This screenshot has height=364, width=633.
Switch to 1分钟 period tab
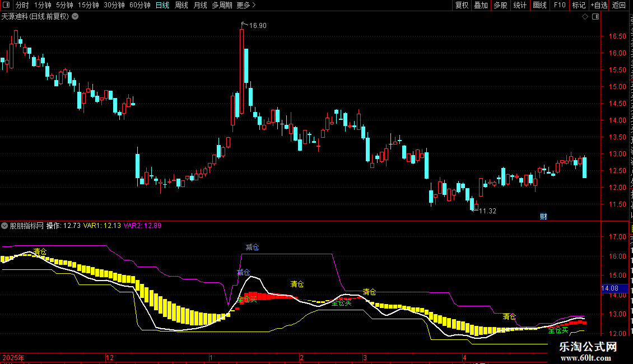click(x=43, y=5)
